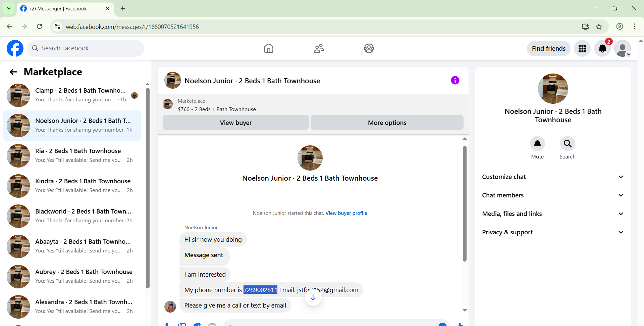The image size is (644, 326).
Task: Open the Facebook menu grid icon
Action: tap(582, 49)
